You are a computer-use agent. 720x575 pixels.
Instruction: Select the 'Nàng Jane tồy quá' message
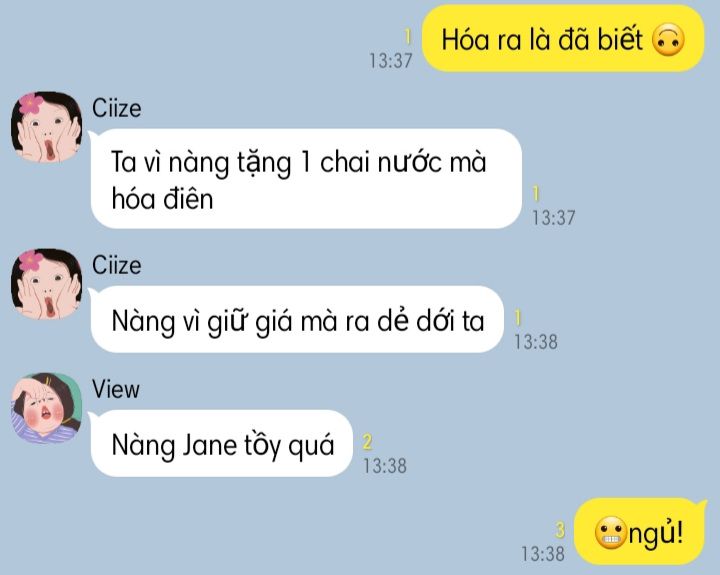(221, 444)
